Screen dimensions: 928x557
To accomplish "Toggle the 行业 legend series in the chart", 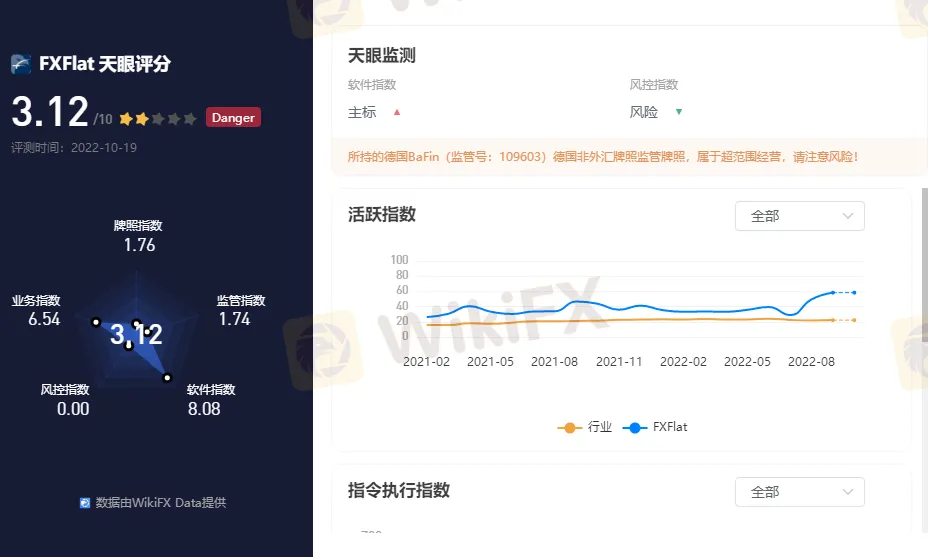I will tap(584, 427).
